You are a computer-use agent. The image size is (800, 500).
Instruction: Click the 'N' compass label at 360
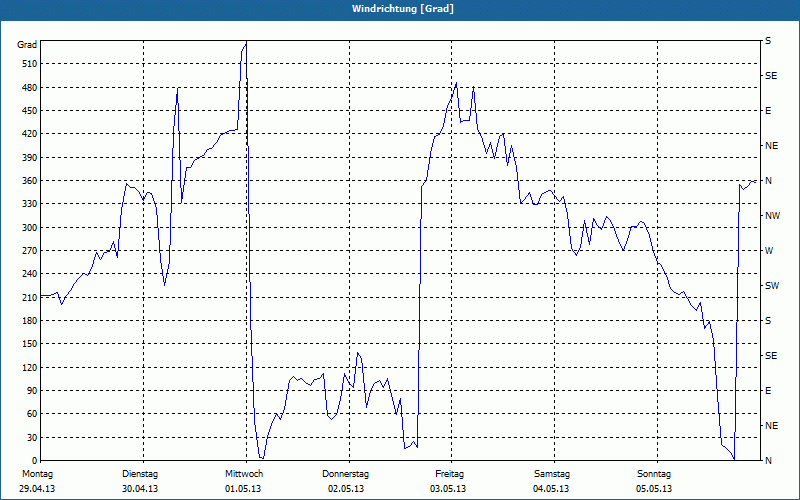[x=769, y=181]
